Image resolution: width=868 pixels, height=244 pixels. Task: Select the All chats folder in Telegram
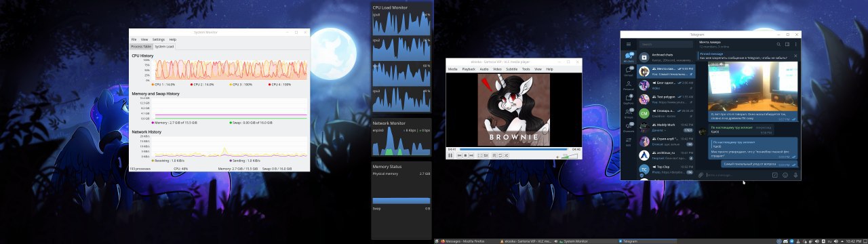(629, 57)
